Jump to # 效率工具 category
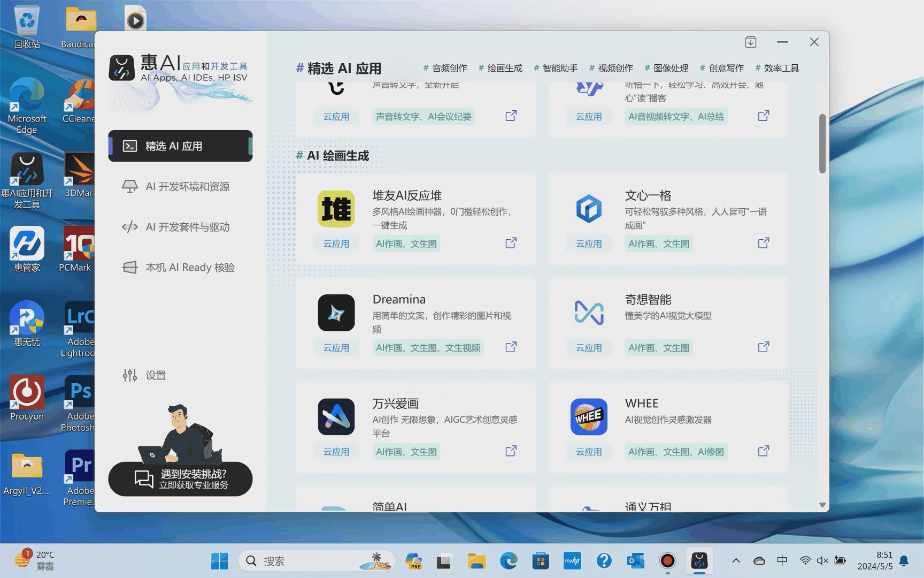Image resolution: width=924 pixels, height=578 pixels. click(777, 68)
